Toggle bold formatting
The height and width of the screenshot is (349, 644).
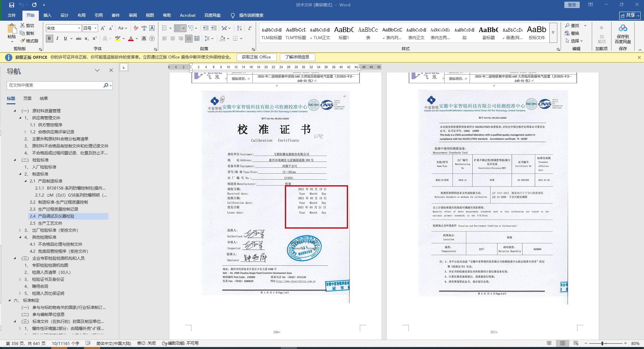[50, 38]
